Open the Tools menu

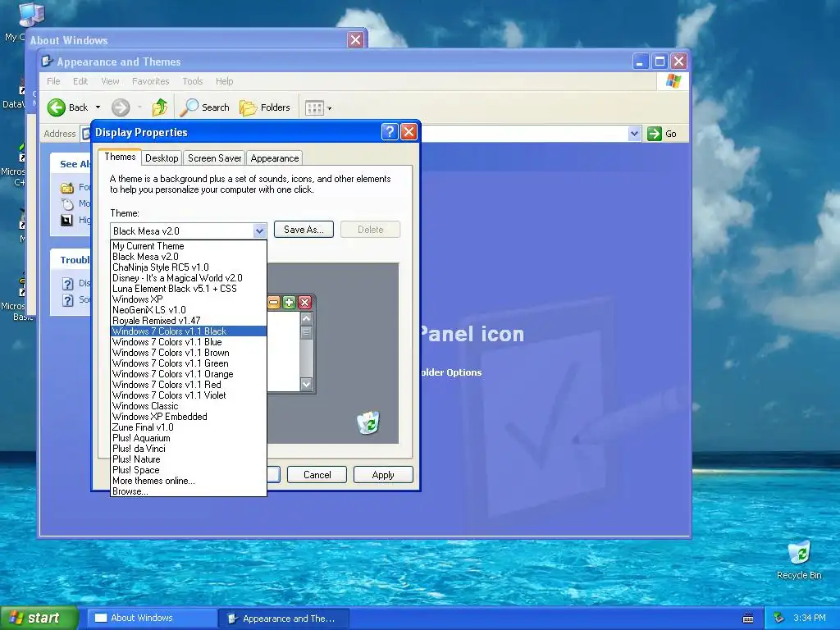point(192,81)
